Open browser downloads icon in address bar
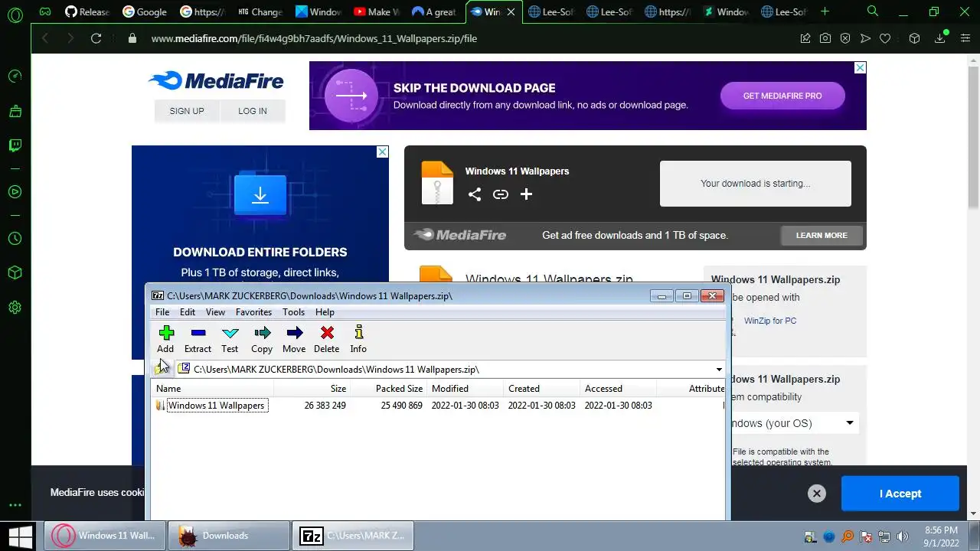Image resolution: width=980 pixels, height=551 pixels. pos(941,38)
